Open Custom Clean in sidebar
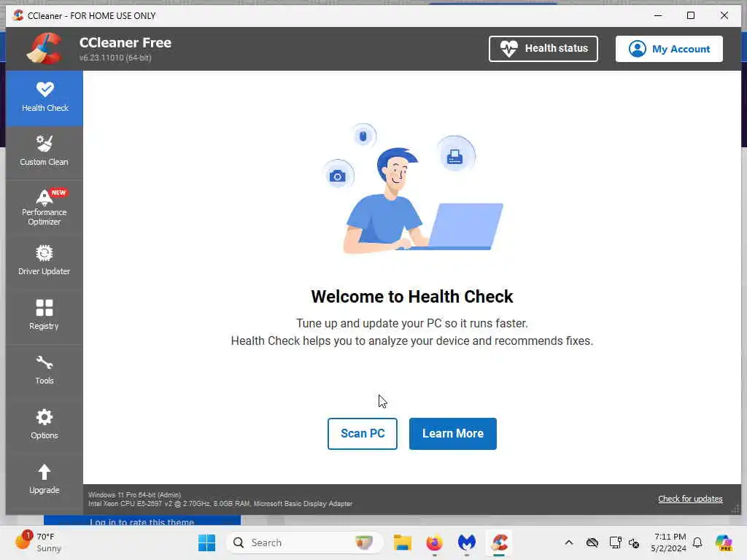The width and height of the screenshot is (747, 560). point(44,151)
